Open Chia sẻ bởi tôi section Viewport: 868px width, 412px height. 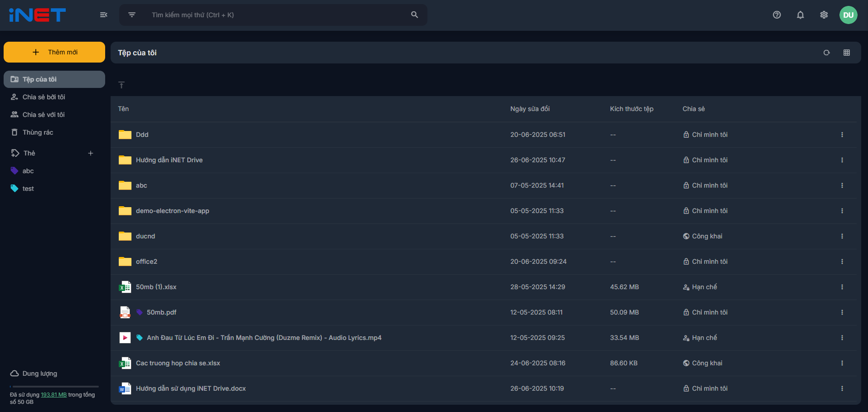(x=54, y=97)
